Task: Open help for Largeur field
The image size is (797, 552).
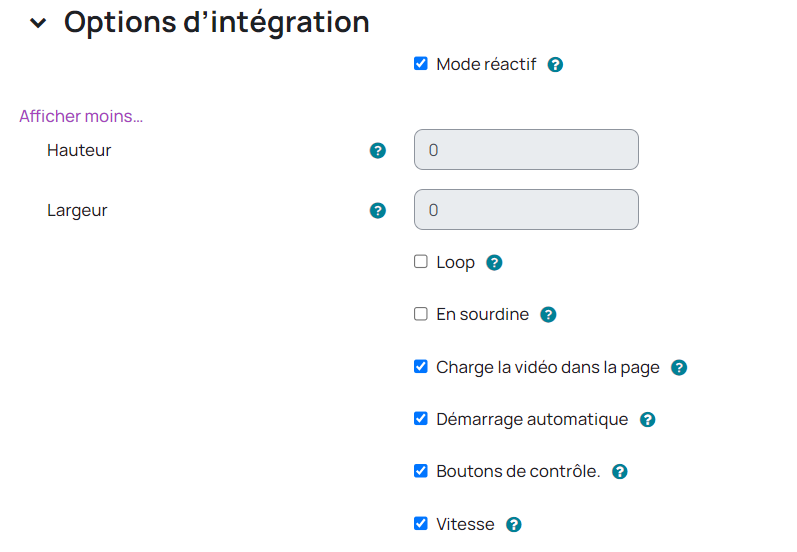Action: tap(378, 211)
